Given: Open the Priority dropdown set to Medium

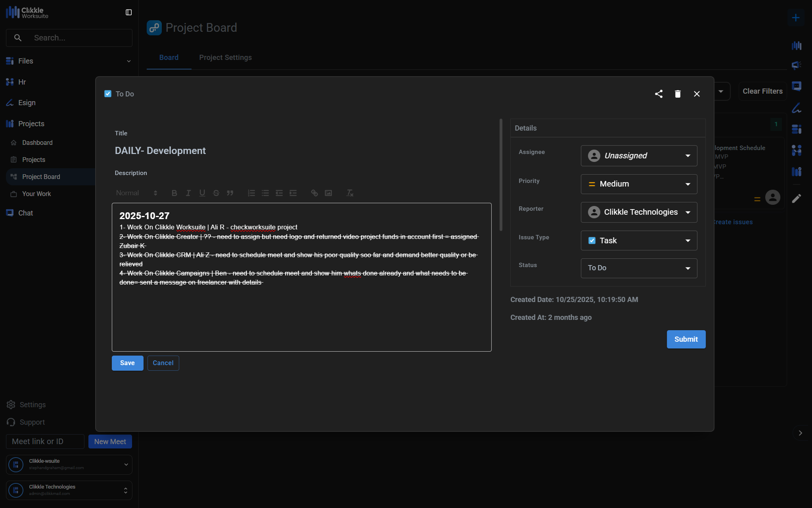Looking at the screenshot, I should (639, 184).
